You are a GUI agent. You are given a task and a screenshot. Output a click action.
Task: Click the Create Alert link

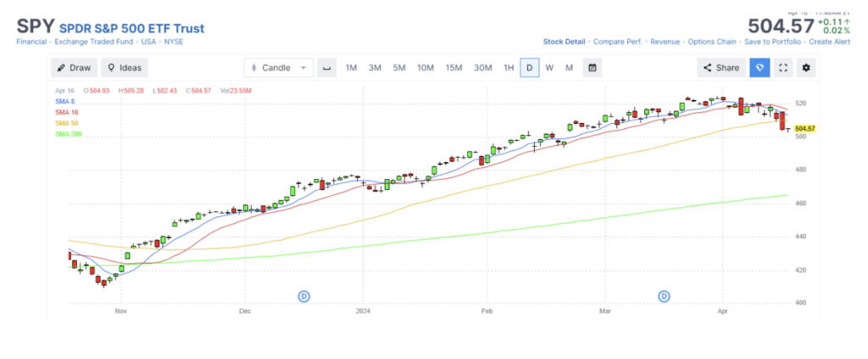point(829,42)
